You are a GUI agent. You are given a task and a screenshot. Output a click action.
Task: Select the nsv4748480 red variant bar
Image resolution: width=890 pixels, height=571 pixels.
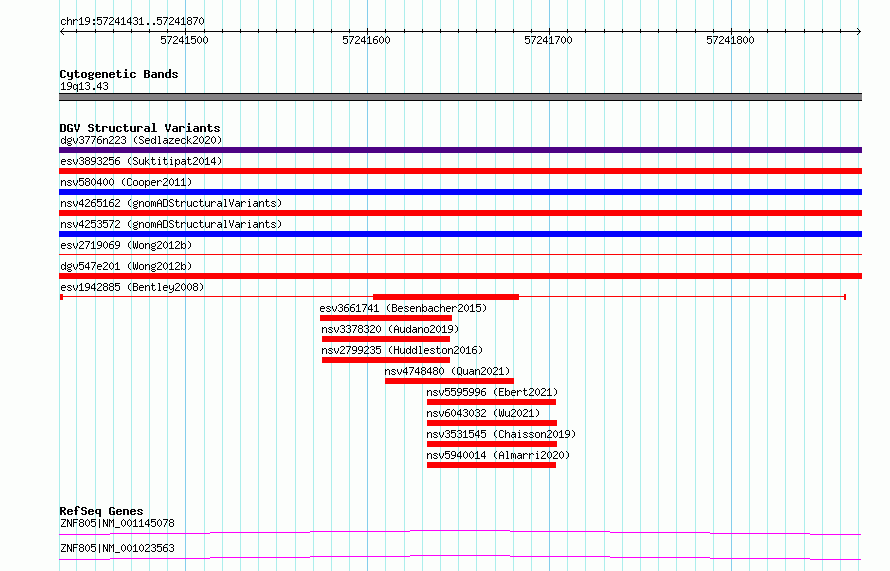450,381
